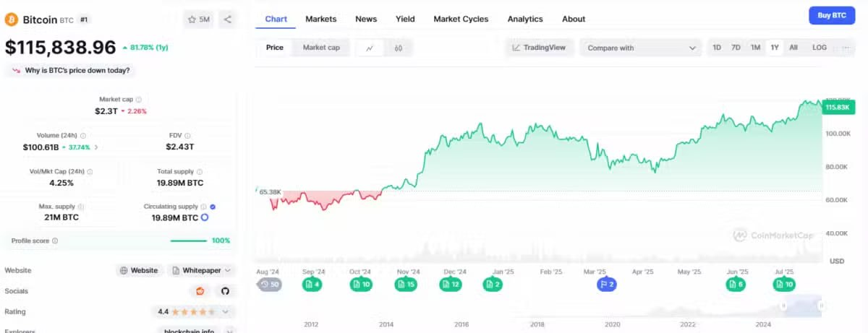Expand the Whitepaper dropdown

202,270
